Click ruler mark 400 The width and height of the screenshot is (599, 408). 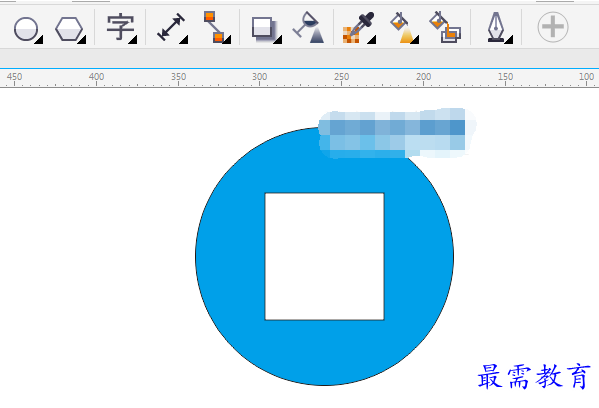click(96, 77)
